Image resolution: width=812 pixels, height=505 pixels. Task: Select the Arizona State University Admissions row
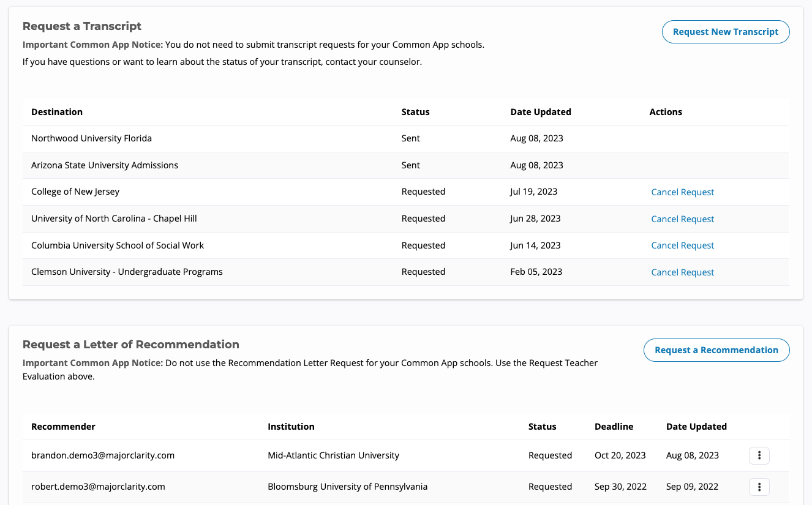point(105,165)
